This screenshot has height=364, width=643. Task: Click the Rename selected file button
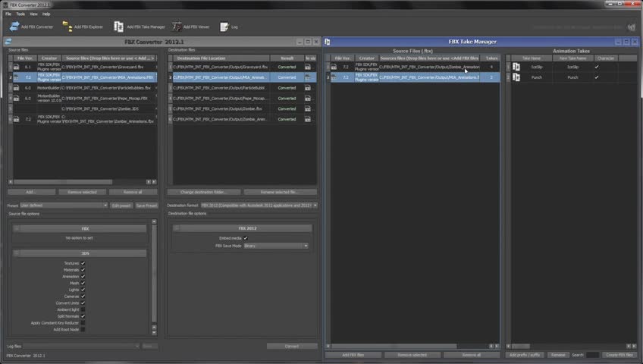pyautogui.click(x=280, y=192)
